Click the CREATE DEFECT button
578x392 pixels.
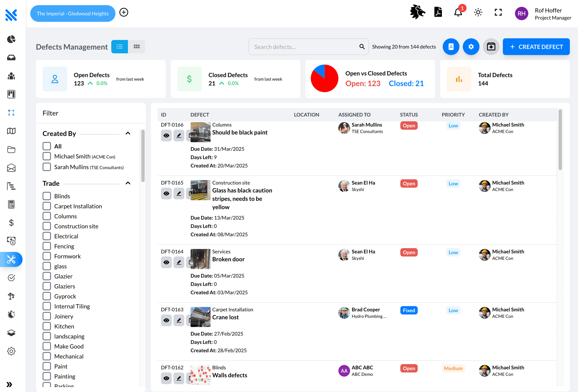[536, 47]
